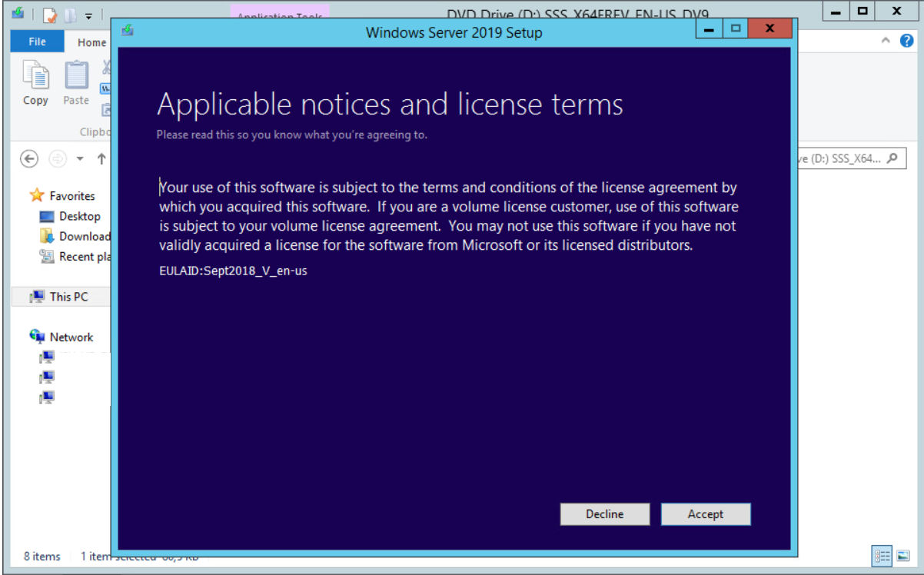
Task: Click the license paragraph starting 'Your use of'
Action: pos(449,216)
